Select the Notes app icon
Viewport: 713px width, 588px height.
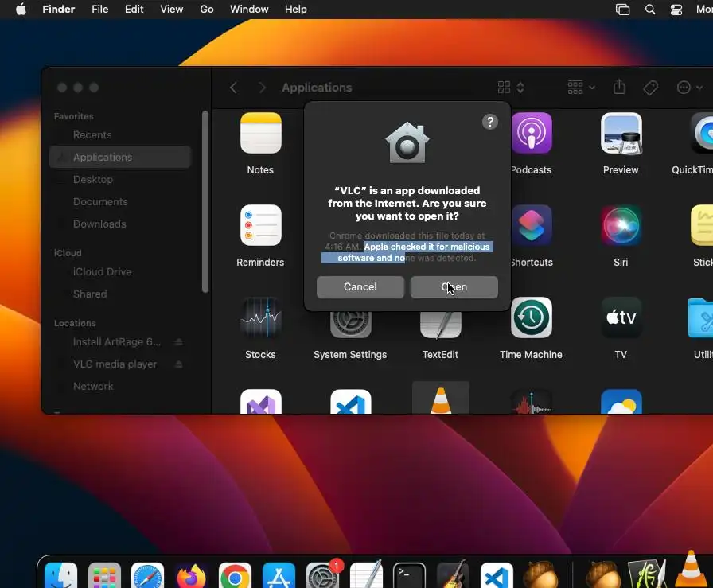260,133
